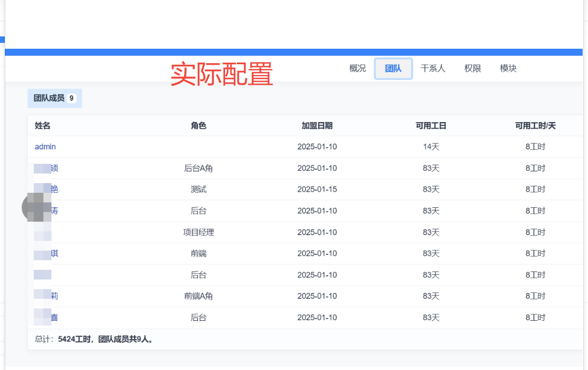Open the admin member link

point(45,147)
